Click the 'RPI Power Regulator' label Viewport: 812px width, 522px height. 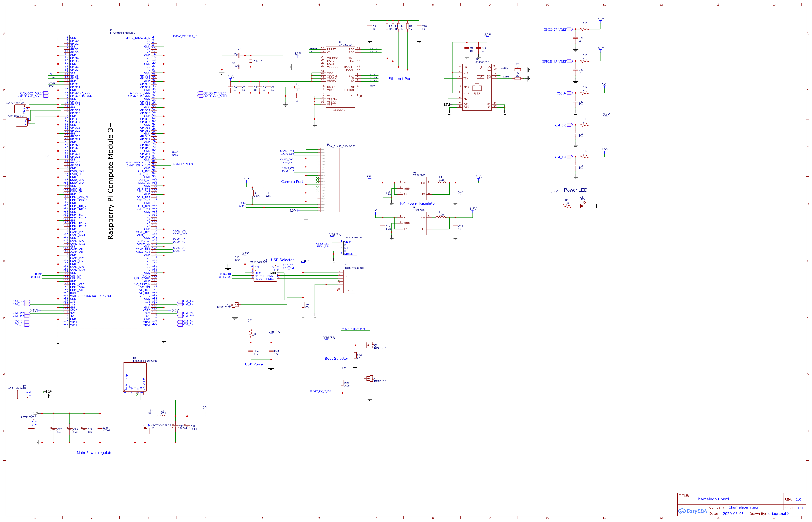[418, 203]
